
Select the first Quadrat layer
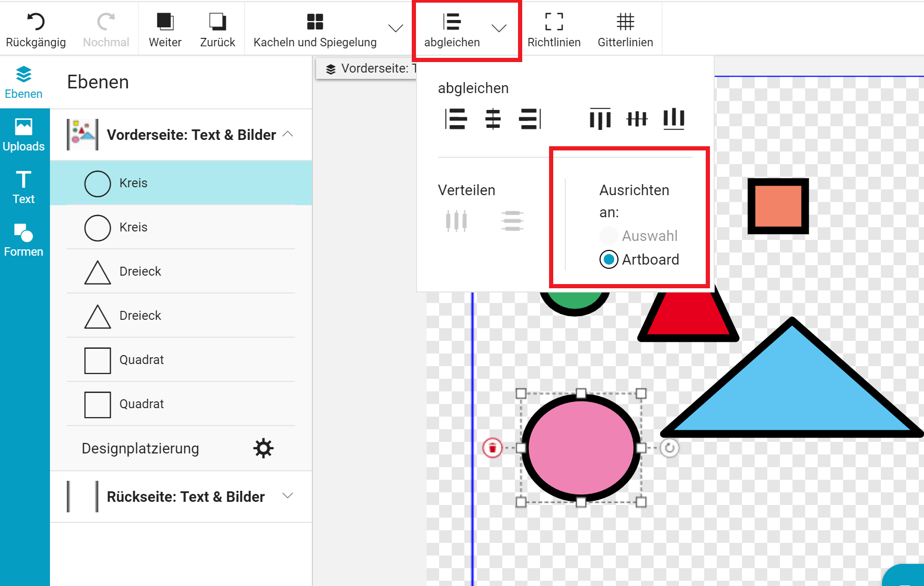click(181, 360)
